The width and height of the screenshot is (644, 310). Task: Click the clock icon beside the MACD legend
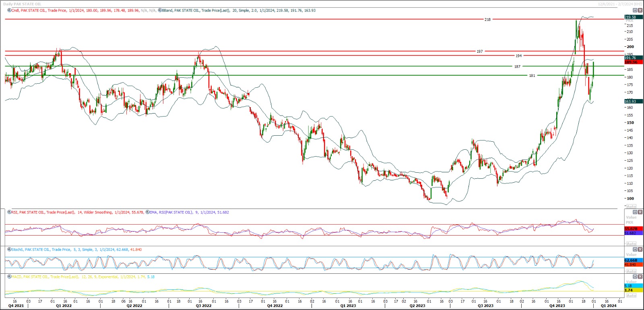pos(9,277)
